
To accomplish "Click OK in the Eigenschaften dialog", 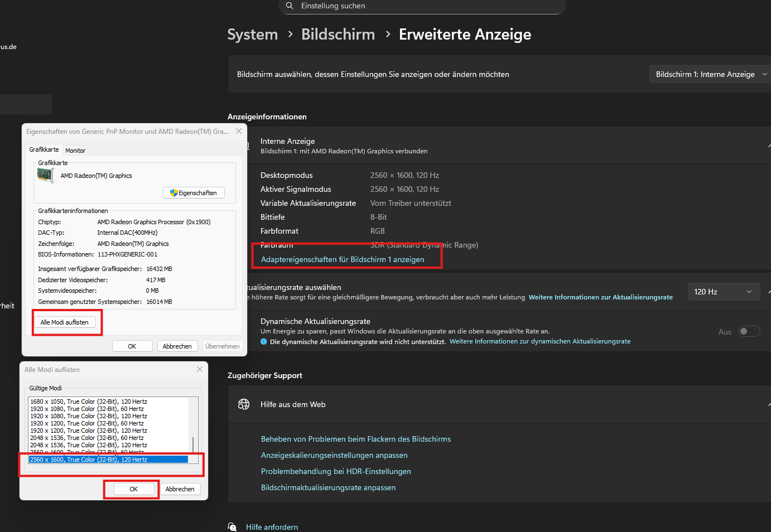I will (x=132, y=346).
